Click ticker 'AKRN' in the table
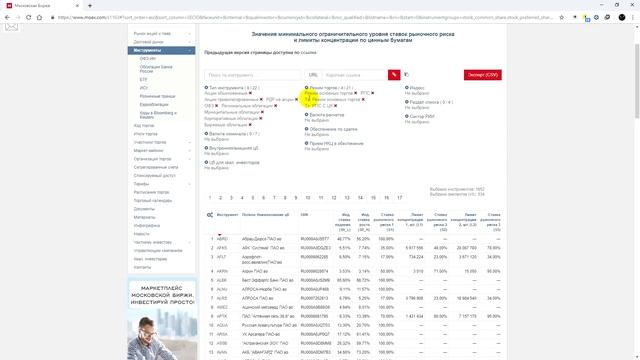This screenshot has height=360, width=640. [x=222, y=271]
